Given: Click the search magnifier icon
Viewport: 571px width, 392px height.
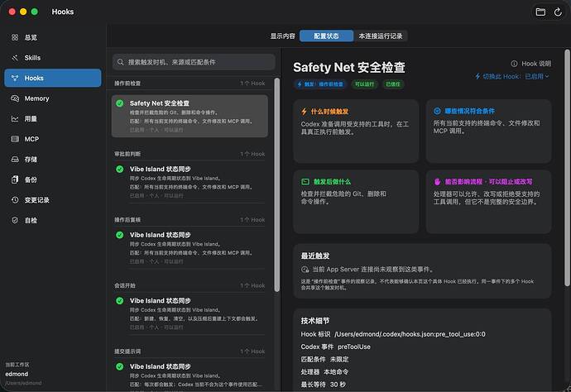Looking at the screenshot, I should (x=121, y=62).
